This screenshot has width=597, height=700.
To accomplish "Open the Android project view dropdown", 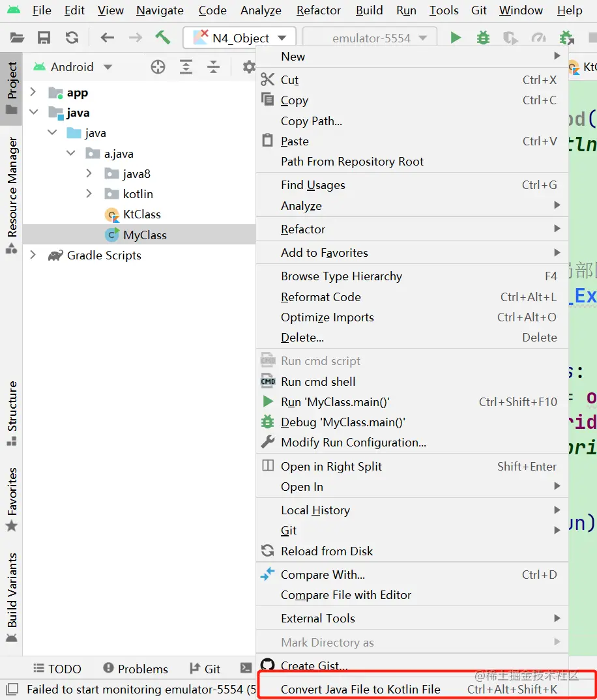I will click(72, 67).
